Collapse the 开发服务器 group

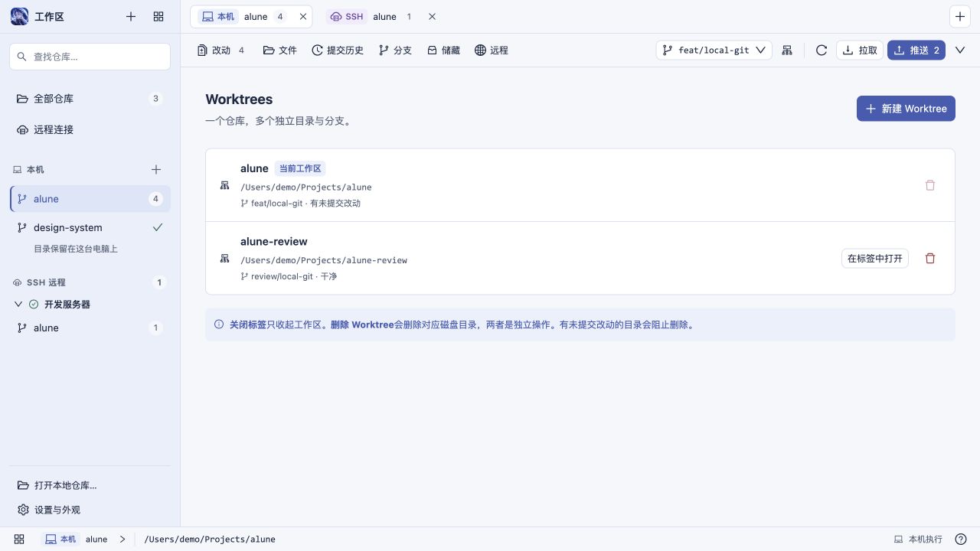[19, 305]
